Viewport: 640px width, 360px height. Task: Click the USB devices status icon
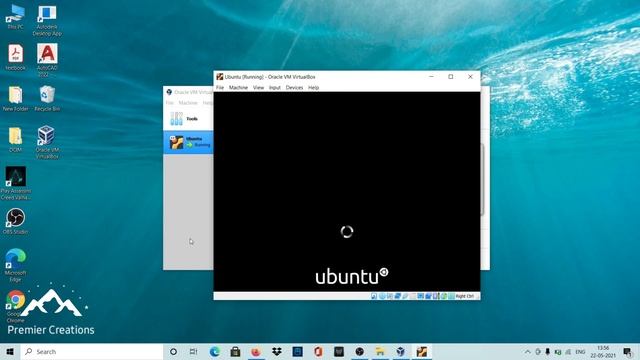point(405,296)
